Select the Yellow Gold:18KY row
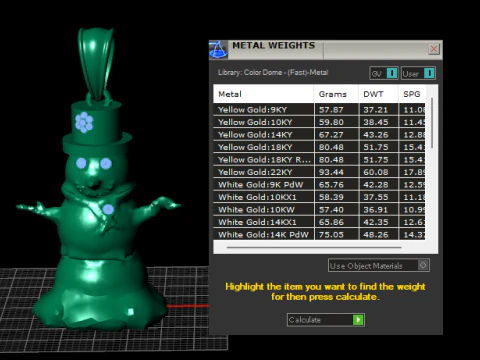The height and width of the screenshot is (360, 480). [319, 147]
